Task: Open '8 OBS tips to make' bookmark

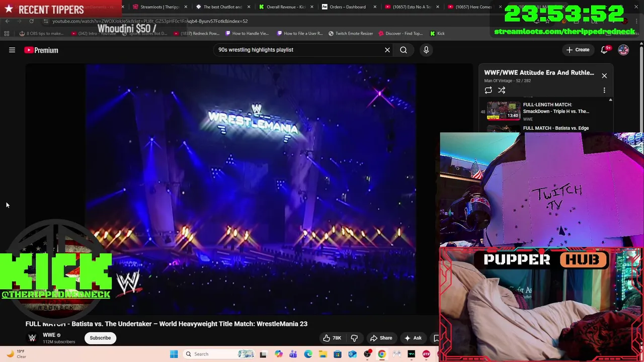Action: coord(41,33)
